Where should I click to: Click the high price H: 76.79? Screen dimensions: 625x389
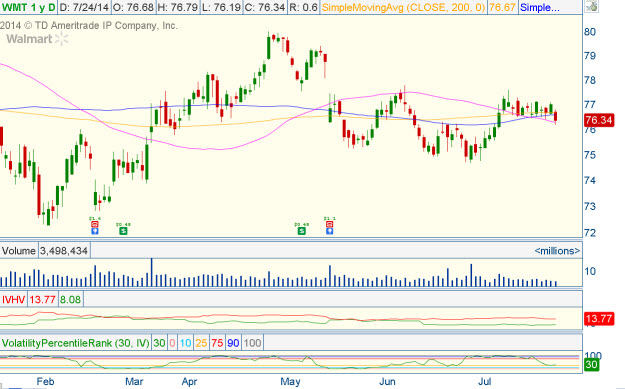coord(177,7)
